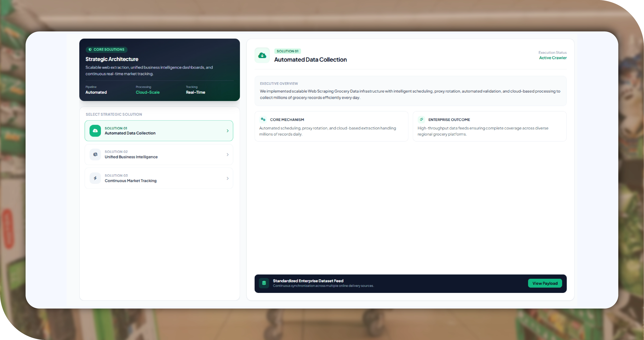Click the CORE MECHANISM card title
Viewport: 644px width, 340px height.
coord(287,120)
